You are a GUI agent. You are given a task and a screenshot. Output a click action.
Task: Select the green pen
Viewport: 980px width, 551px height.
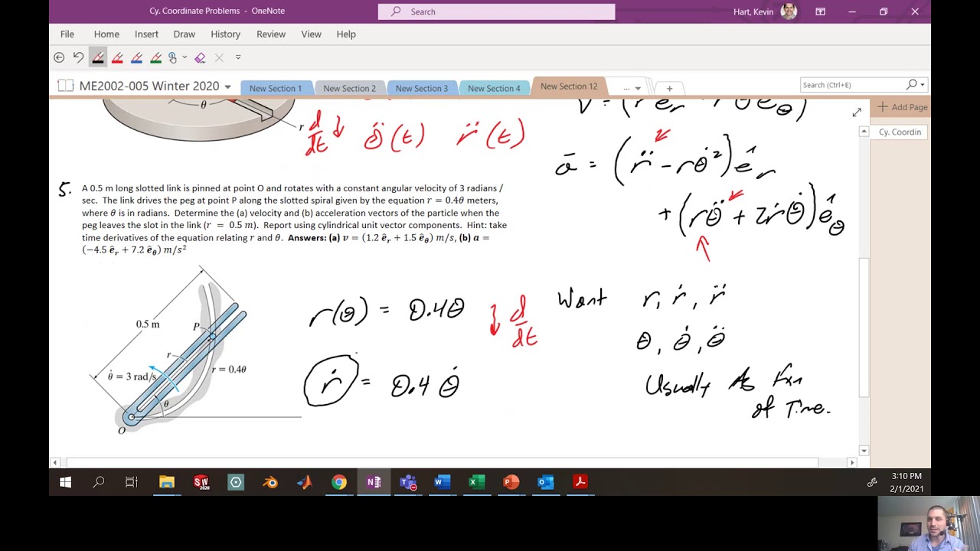point(155,57)
